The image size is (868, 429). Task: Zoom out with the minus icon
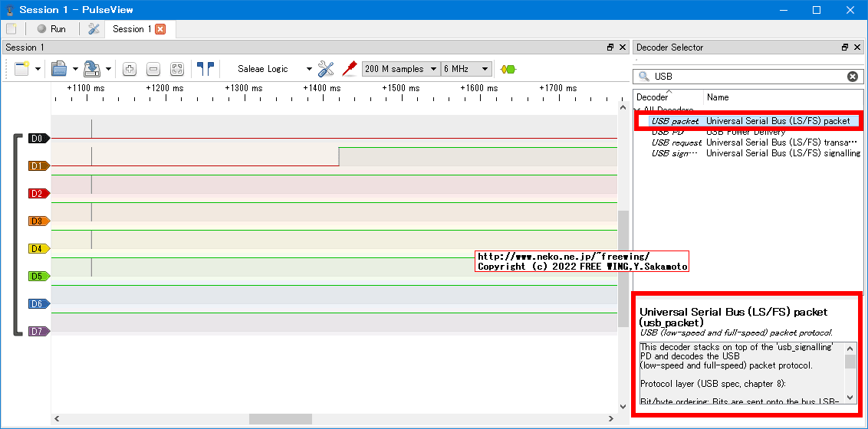click(x=153, y=69)
